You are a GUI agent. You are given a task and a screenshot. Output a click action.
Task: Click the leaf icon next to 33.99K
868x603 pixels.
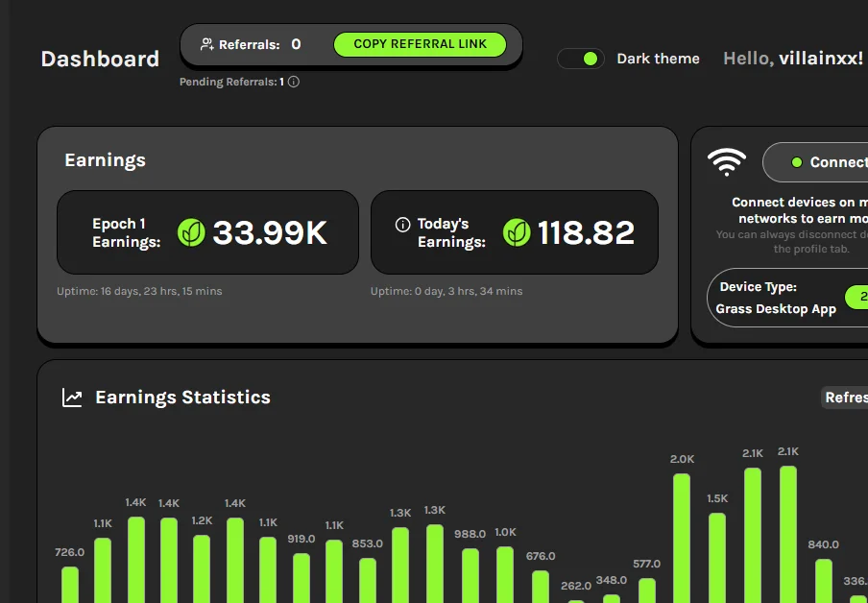(191, 232)
